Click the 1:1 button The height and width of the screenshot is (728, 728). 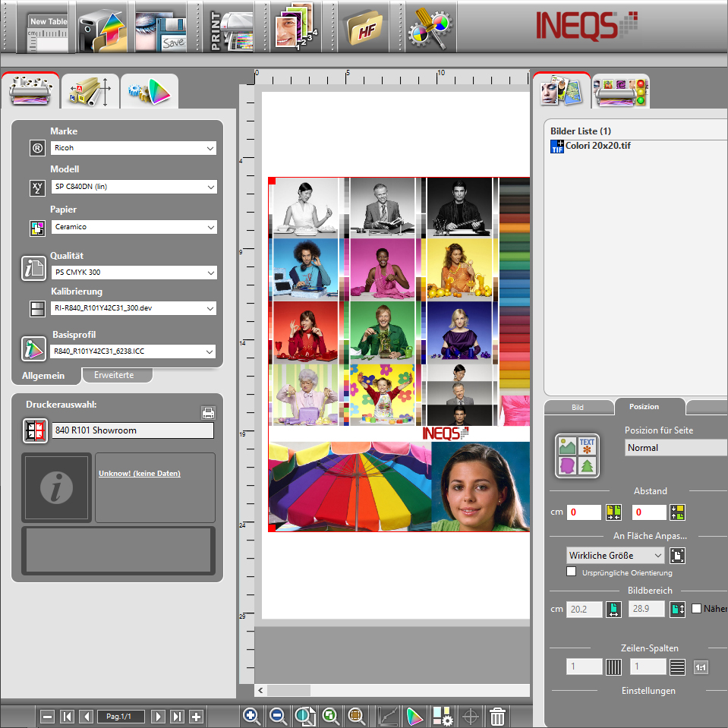click(701, 667)
